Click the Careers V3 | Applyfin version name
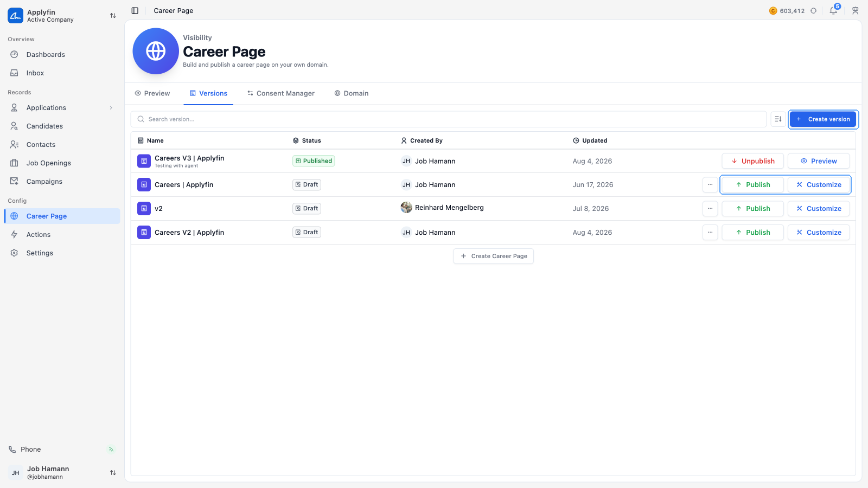The height and width of the screenshot is (488, 868). pyautogui.click(x=189, y=158)
